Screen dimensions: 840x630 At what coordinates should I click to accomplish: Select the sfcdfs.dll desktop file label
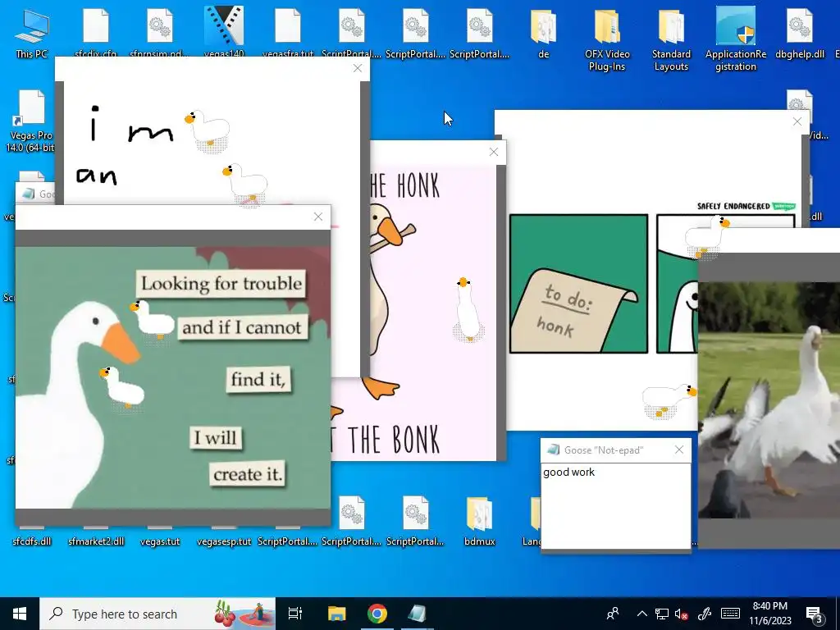(32, 541)
